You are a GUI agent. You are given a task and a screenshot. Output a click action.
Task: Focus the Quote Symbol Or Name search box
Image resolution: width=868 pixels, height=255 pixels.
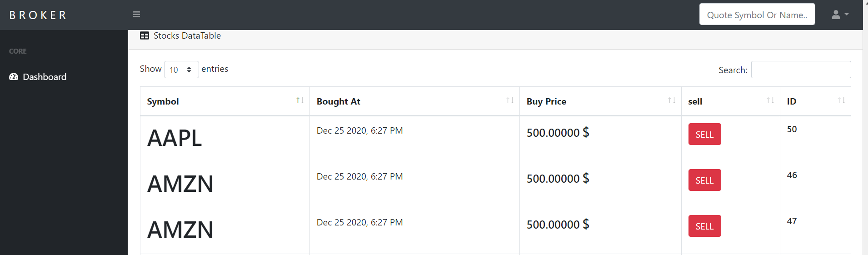pos(757,15)
